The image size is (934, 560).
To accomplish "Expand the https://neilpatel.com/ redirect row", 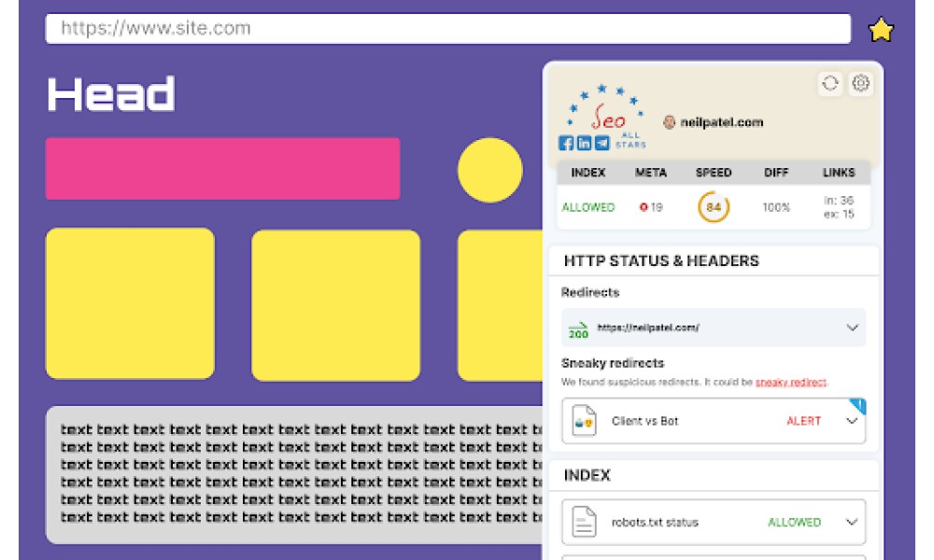I will 714,328.
